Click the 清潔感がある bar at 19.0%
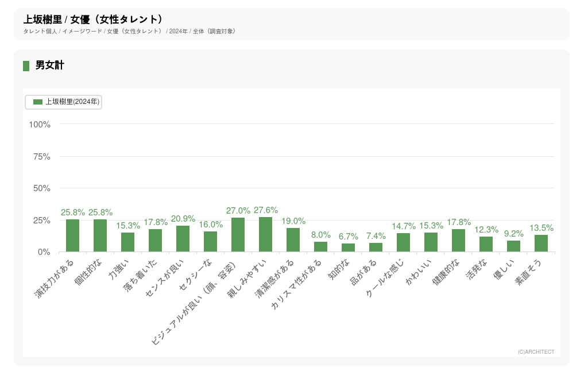Screen dimensions: 588x375 (x=293, y=240)
